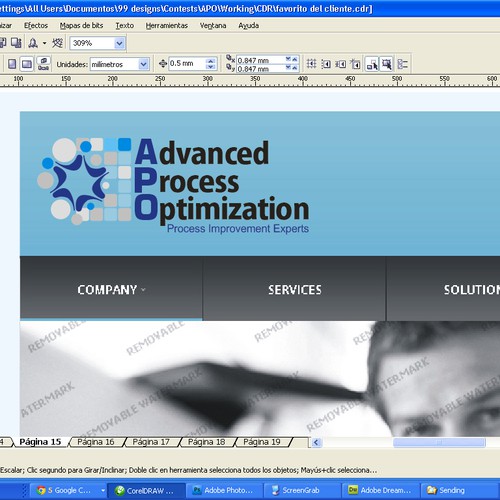Screen dimensions: 500x500
Task: Switch to Página 18 tab
Action: [x=206, y=442]
